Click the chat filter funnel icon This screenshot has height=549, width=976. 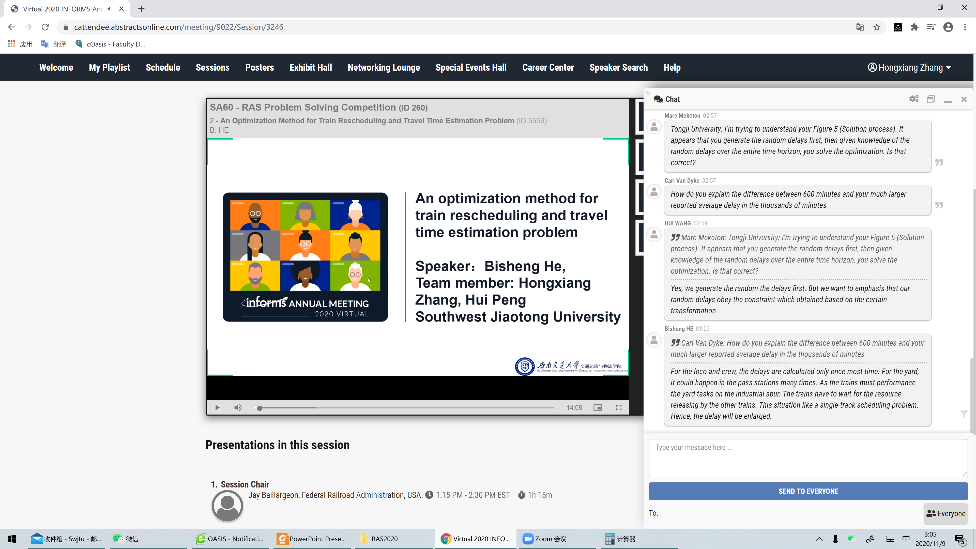click(964, 413)
